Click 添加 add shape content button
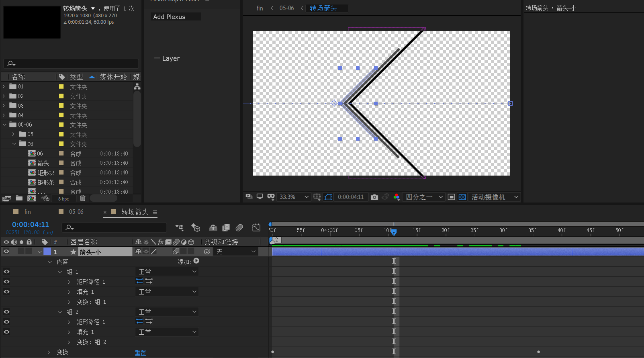The image size is (644, 358). [x=196, y=261]
